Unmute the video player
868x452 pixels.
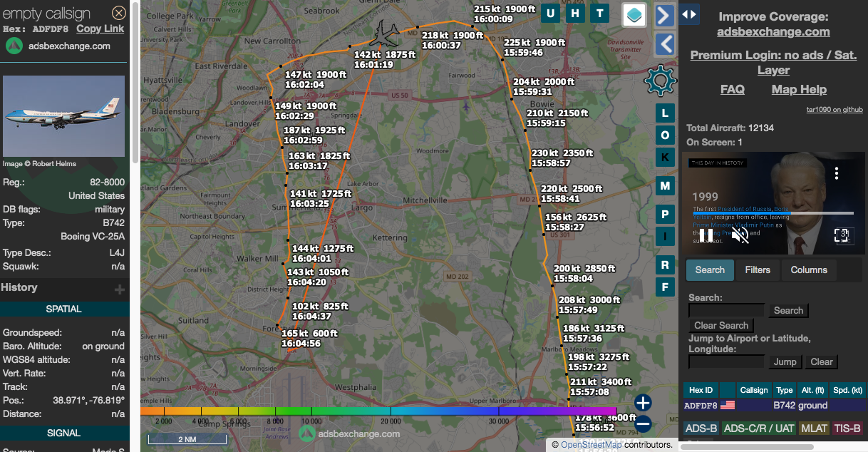740,235
